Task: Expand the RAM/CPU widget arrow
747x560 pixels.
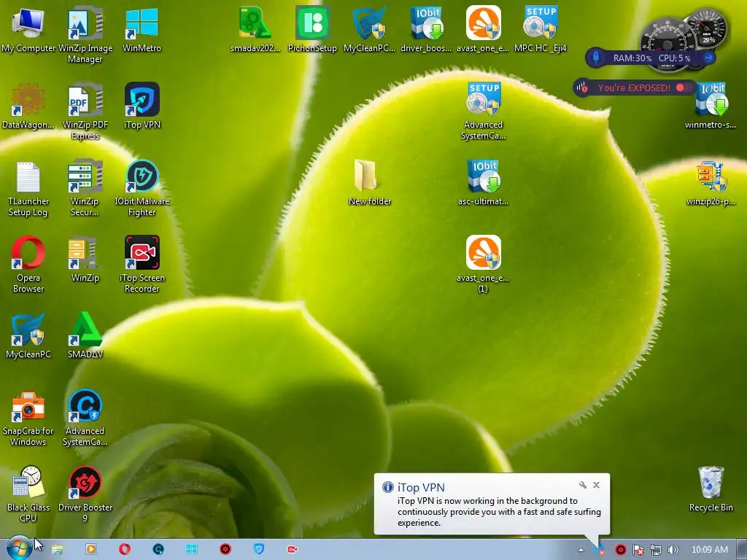Action: point(708,58)
